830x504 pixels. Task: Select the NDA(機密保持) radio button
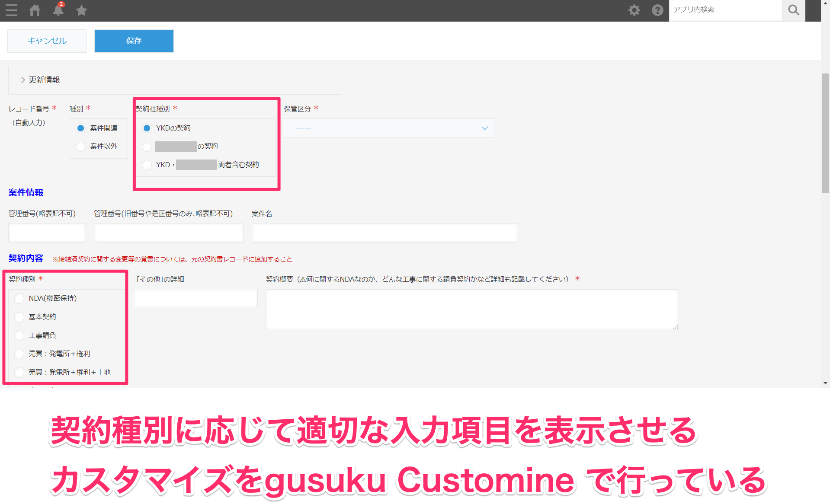coord(19,299)
